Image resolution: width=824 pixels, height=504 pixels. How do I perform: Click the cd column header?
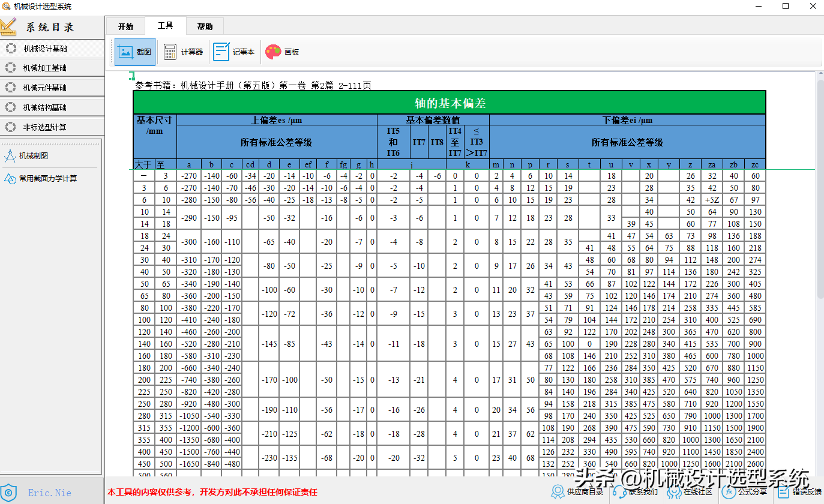pos(250,164)
